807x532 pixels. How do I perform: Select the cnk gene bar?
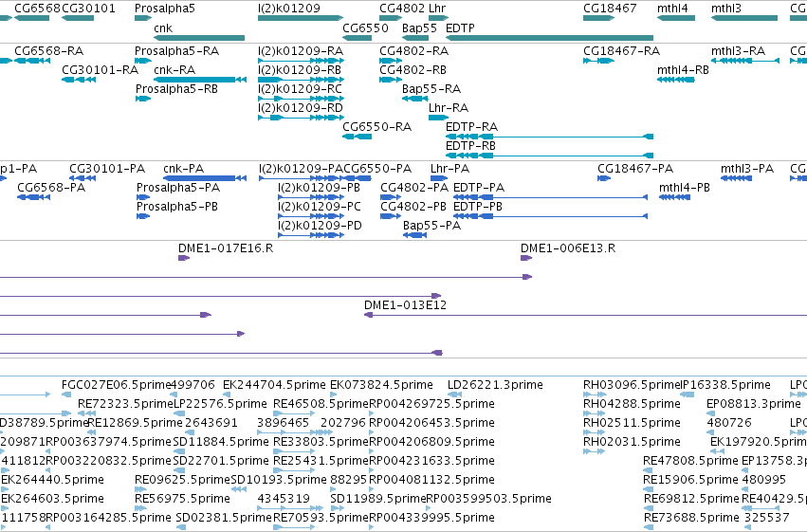click(x=199, y=38)
